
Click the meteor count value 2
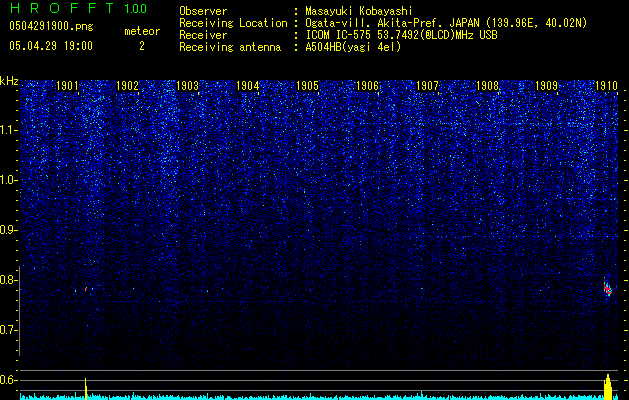142,46
